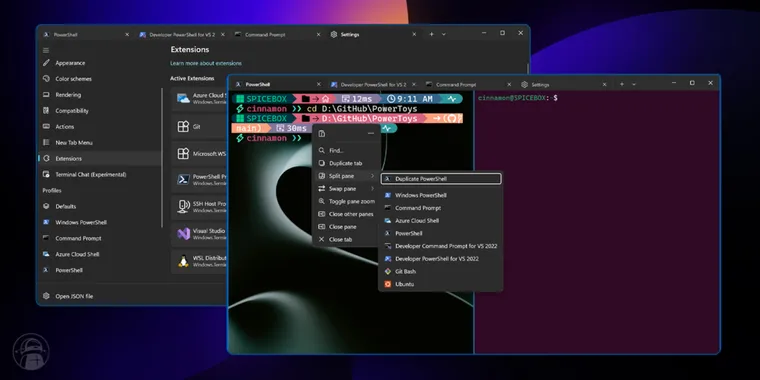This screenshot has width=760, height=380.
Task: Close the PowerShell tab in front window
Action: click(x=318, y=84)
